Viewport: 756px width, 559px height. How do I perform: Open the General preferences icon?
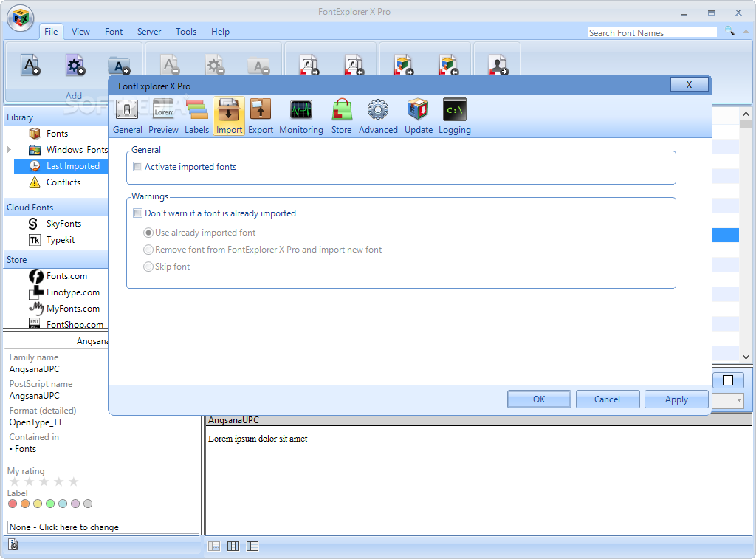(x=127, y=116)
